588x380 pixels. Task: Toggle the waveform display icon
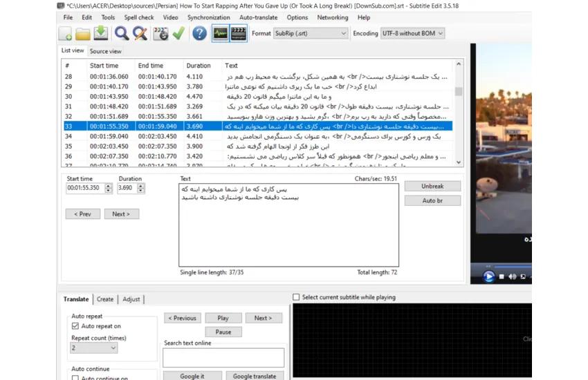[x=220, y=33]
